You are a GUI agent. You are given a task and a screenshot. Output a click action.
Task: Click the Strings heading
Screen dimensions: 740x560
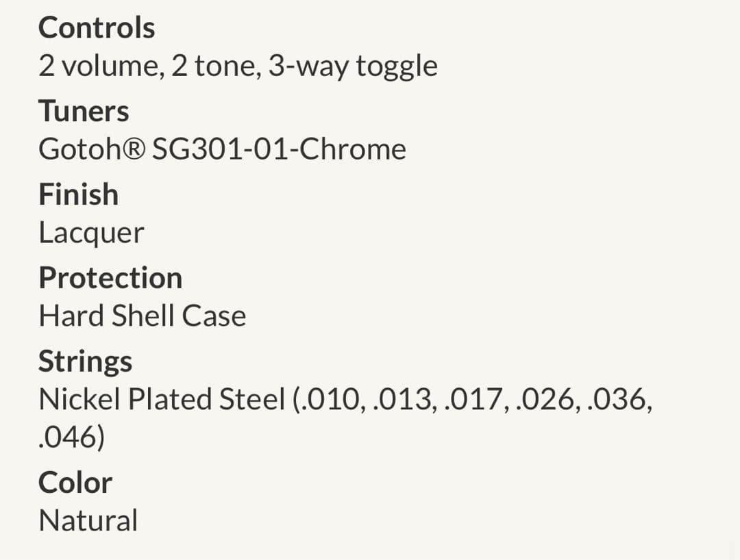[x=85, y=362]
